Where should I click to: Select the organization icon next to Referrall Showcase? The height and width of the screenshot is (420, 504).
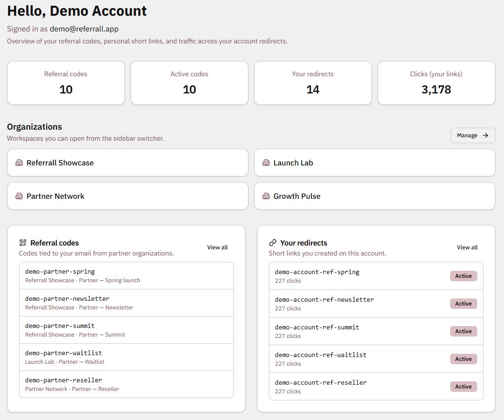[19, 163]
